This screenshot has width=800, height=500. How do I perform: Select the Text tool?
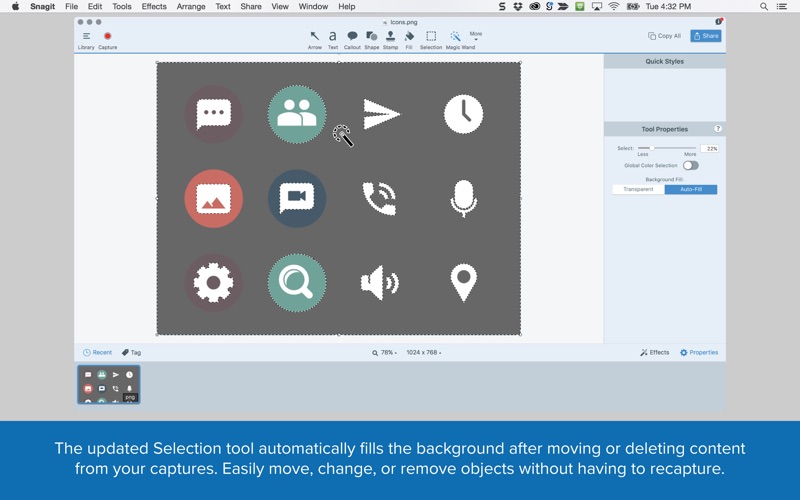tap(333, 38)
